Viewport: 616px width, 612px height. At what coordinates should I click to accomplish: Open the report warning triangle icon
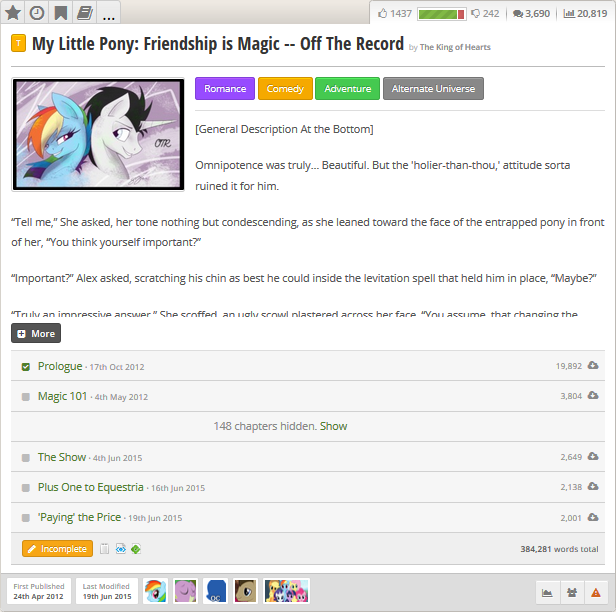(596, 593)
